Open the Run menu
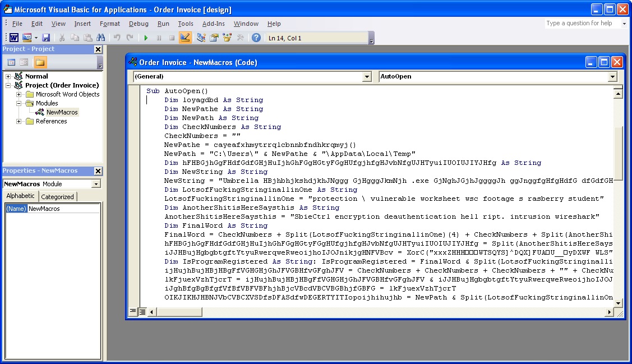Viewport: 632px width, 364px height. [163, 24]
